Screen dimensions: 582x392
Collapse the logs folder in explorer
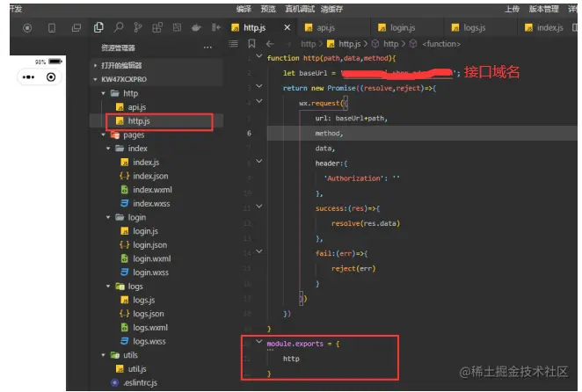pos(108,287)
